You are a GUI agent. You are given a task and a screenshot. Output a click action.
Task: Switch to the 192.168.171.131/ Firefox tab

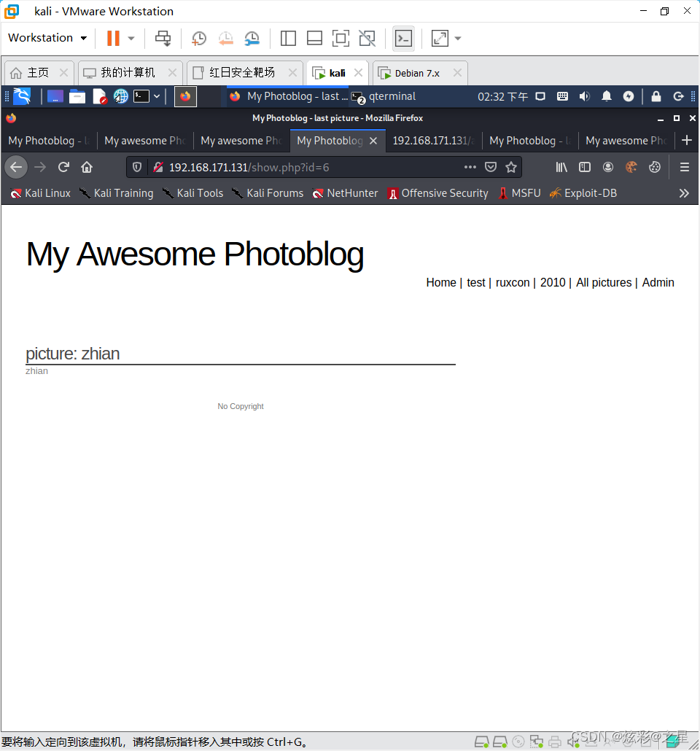click(x=434, y=140)
